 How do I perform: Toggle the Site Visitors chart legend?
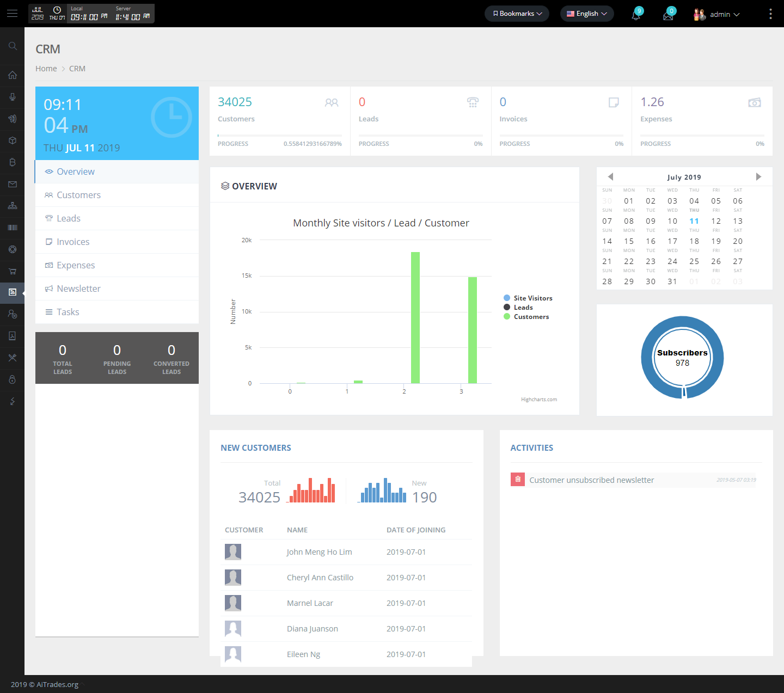[528, 298]
